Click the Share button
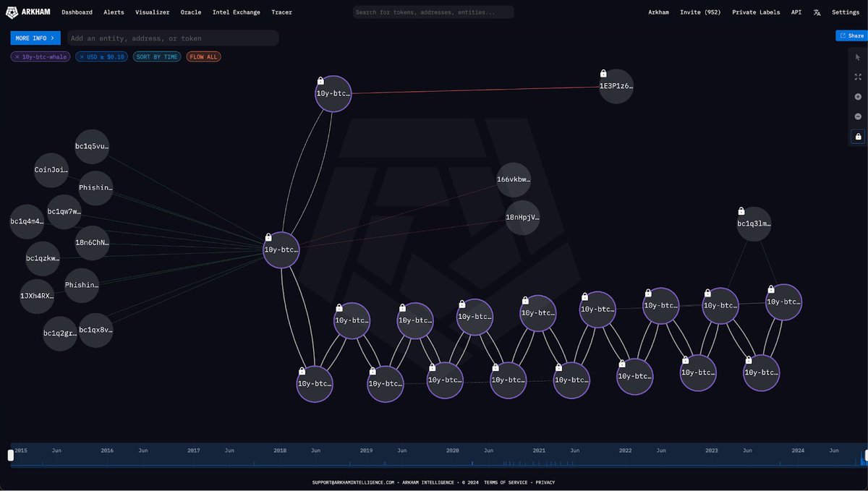This screenshot has width=868, height=491. coord(851,35)
